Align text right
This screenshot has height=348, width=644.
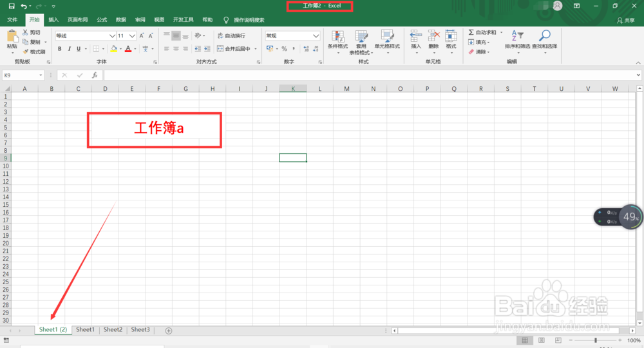[185, 49]
